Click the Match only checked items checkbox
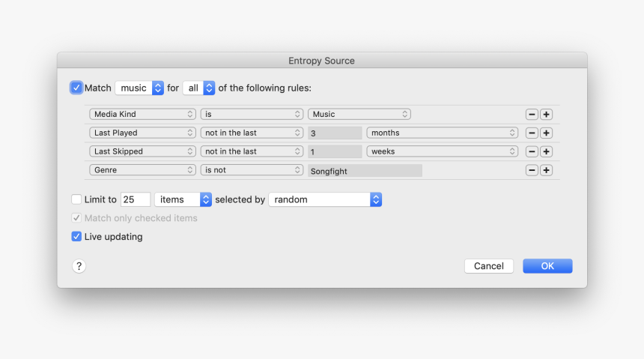644x359 pixels. click(76, 218)
